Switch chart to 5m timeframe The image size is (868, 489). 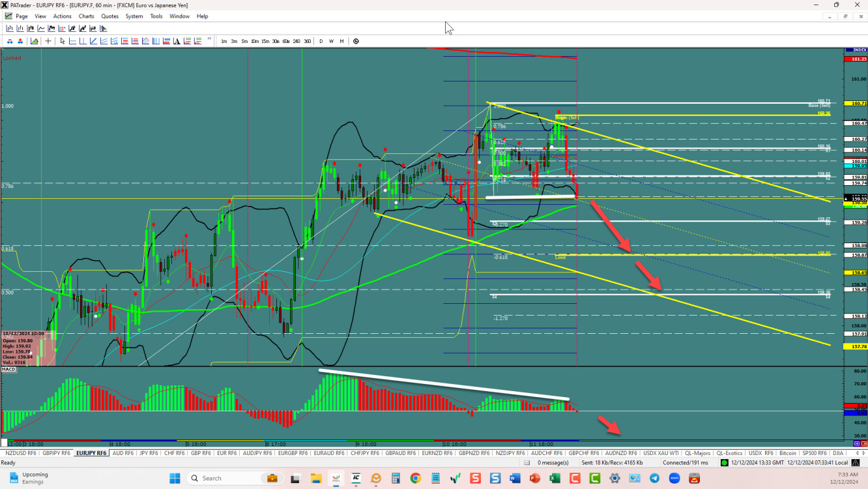(244, 41)
